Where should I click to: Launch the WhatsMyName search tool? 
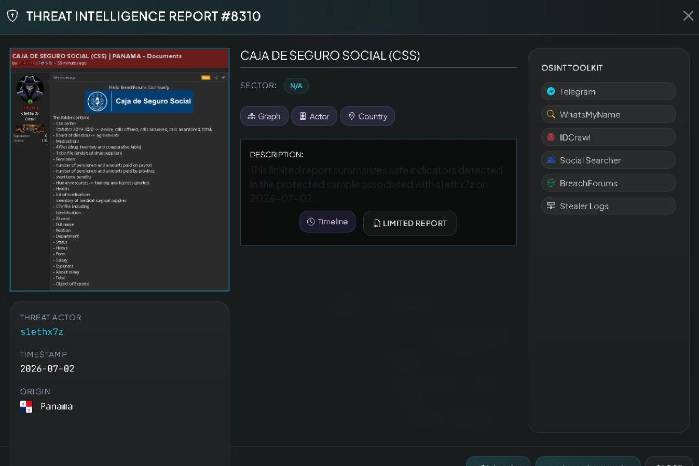(609, 115)
